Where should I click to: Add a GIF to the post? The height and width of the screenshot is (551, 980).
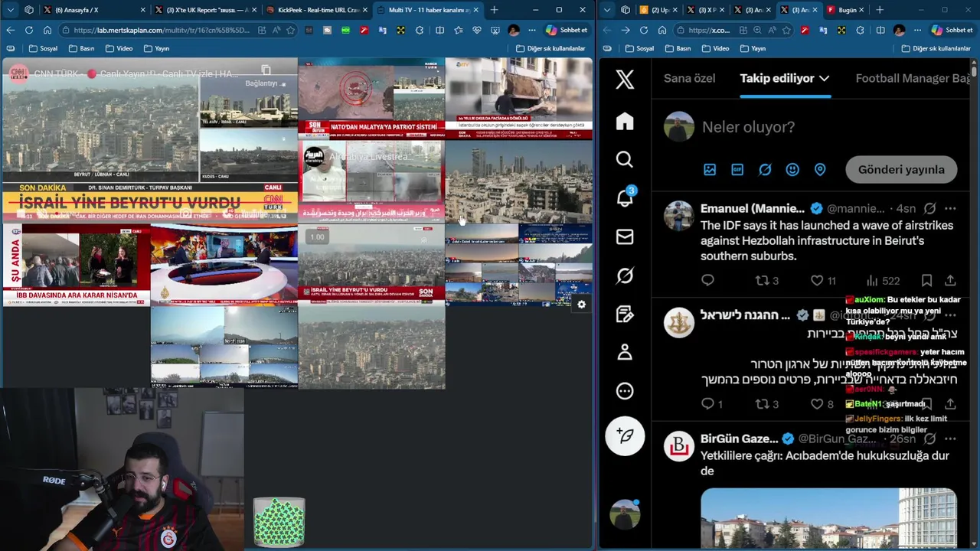tap(737, 170)
